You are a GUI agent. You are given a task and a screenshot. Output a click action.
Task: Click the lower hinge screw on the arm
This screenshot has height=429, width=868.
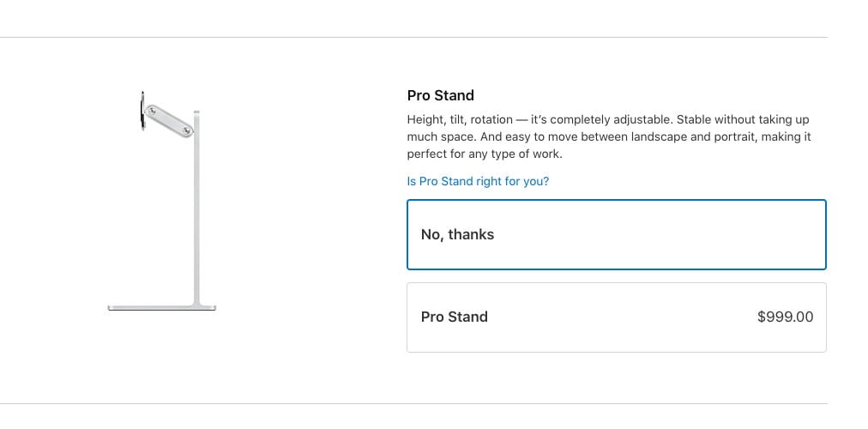(187, 130)
